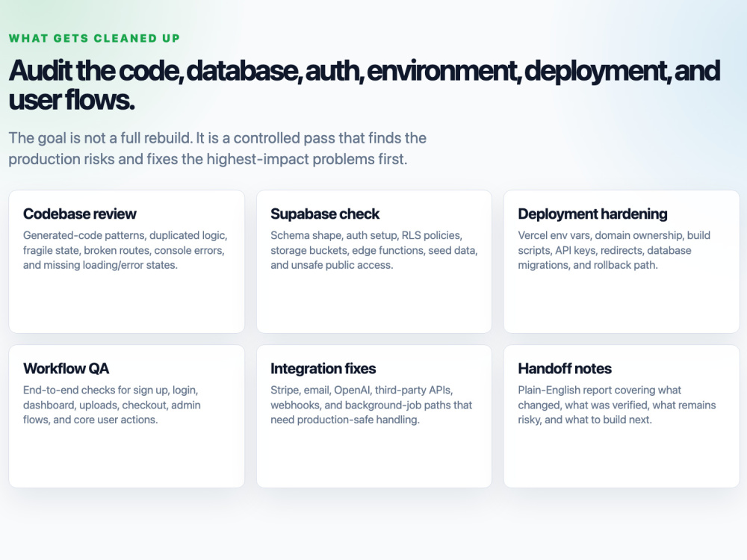Select the 'Deployment hardening' card title

pos(592,214)
